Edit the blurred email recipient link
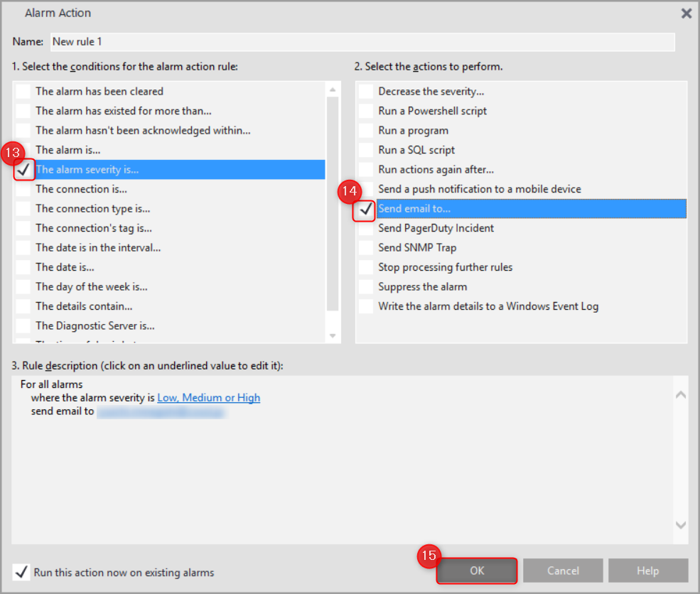The image size is (700, 594). point(163,412)
